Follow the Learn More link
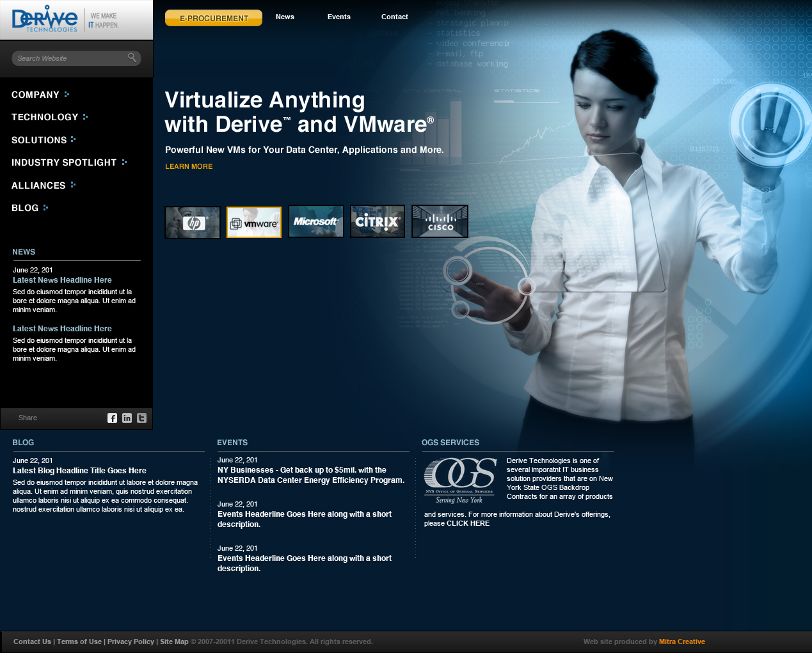The image size is (812, 653). point(189,166)
